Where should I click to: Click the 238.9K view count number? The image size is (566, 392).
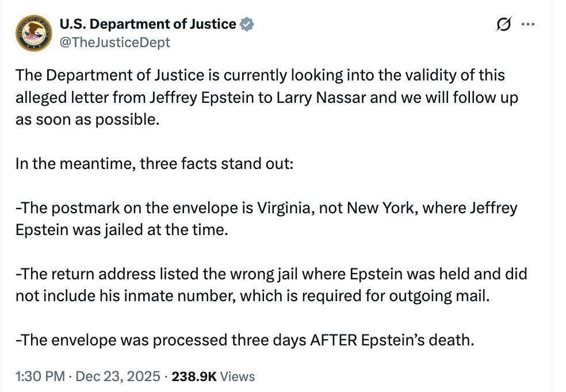pos(194,376)
